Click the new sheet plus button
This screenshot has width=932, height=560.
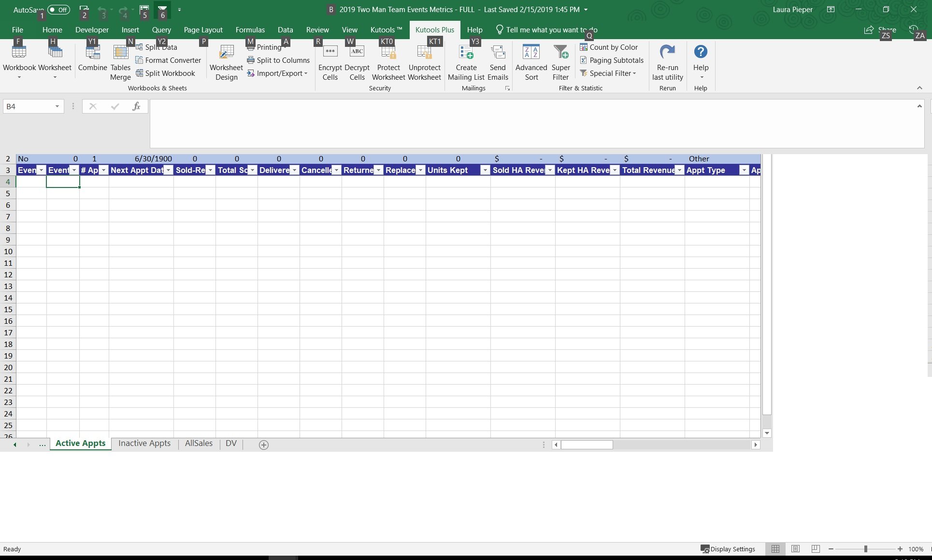point(264,445)
